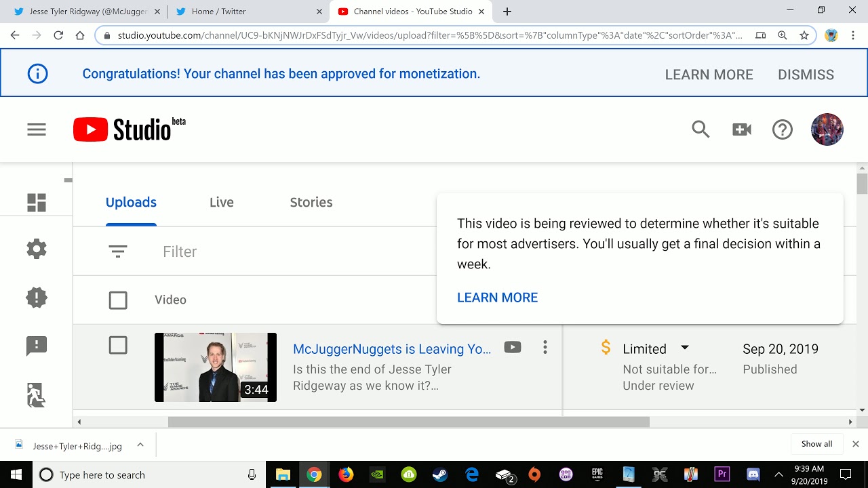The height and width of the screenshot is (488, 868).
Task: Click the dollar monetization icon
Action: click(606, 348)
